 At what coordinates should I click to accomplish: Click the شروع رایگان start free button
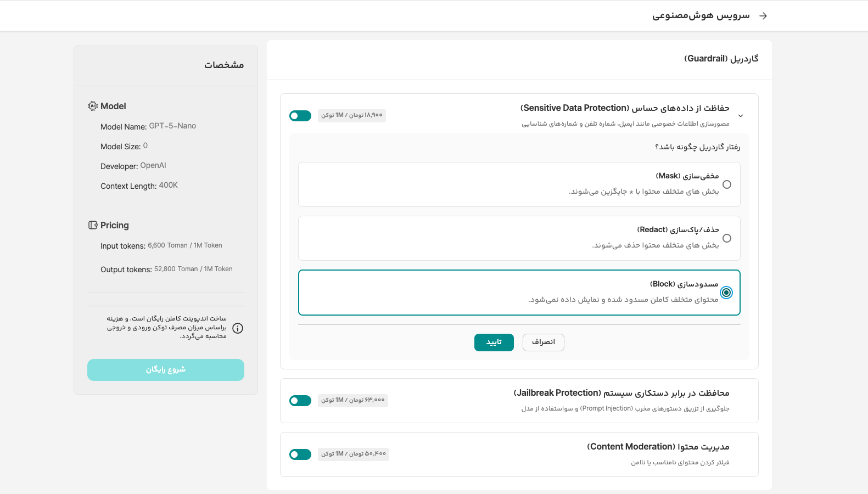(166, 370)
